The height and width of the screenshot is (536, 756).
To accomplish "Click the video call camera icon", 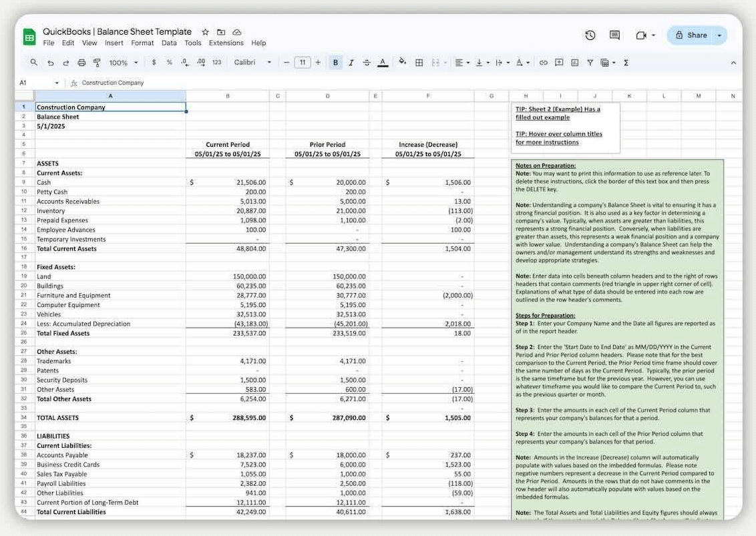I will pos(640,35).
